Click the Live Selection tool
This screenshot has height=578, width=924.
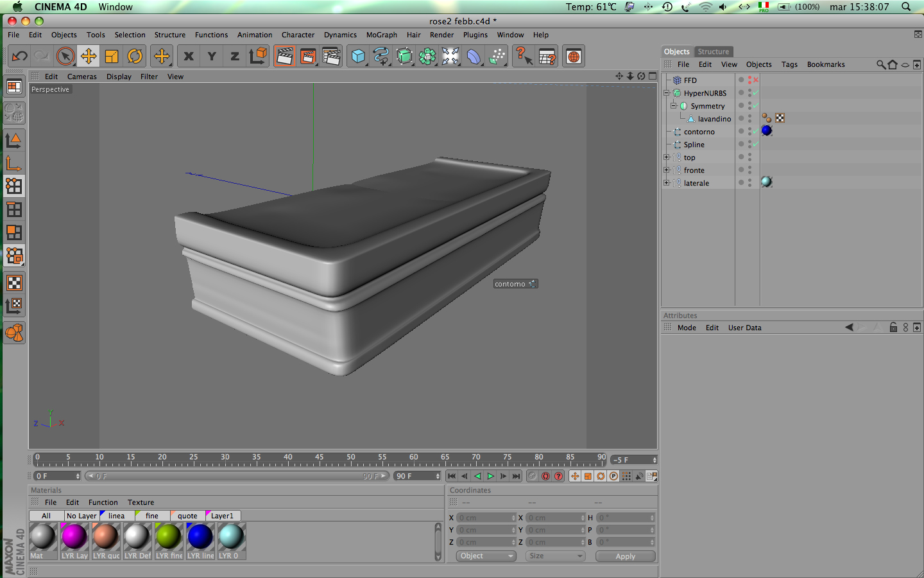pyautogui.click(x=65, y=57)
